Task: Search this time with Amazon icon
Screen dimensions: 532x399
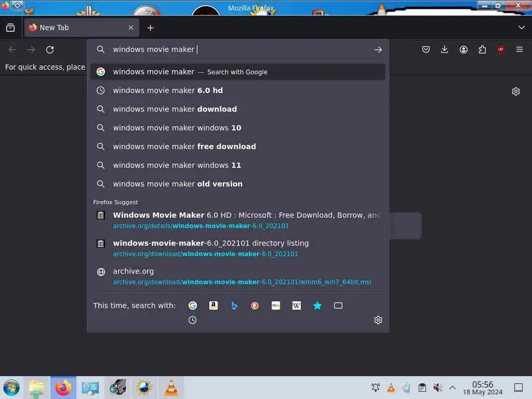Action: point(214,305)
